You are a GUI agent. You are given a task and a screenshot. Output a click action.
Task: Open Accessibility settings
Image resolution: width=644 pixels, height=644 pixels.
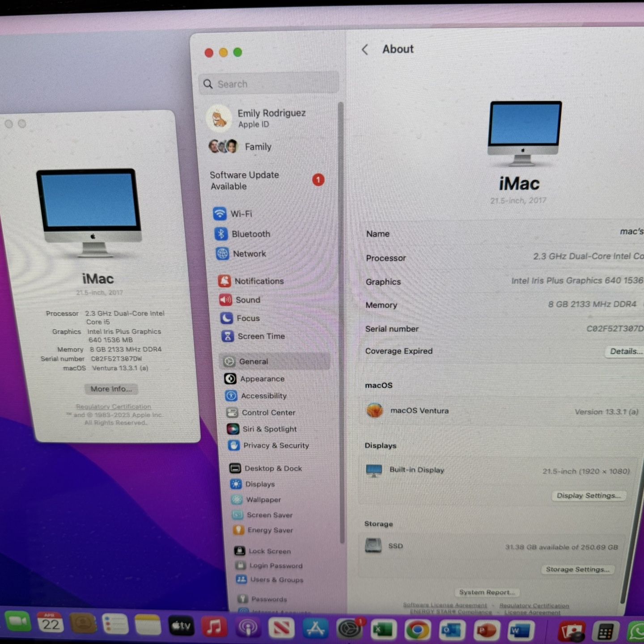tap(256, 396)
